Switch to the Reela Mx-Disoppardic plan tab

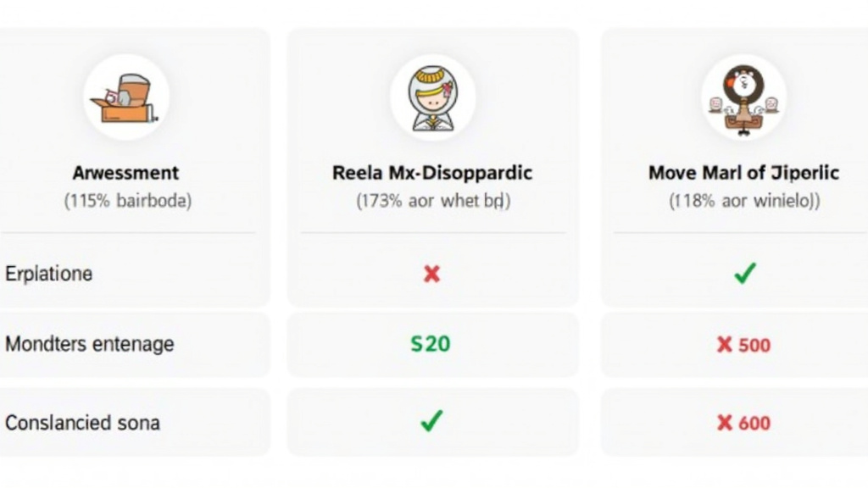[432, 172]
